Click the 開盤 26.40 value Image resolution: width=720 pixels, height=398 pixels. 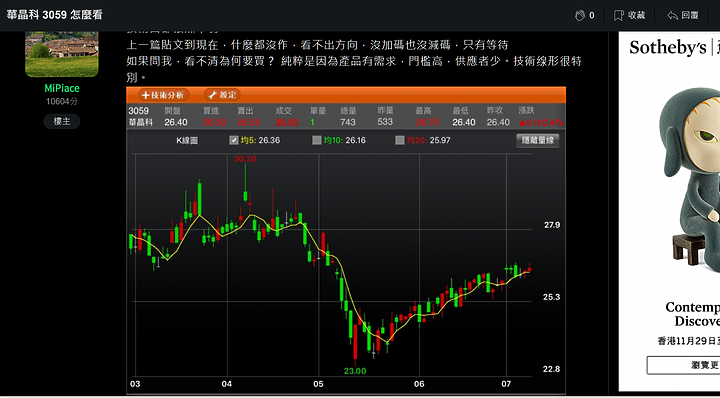click(x=176, y=123)
